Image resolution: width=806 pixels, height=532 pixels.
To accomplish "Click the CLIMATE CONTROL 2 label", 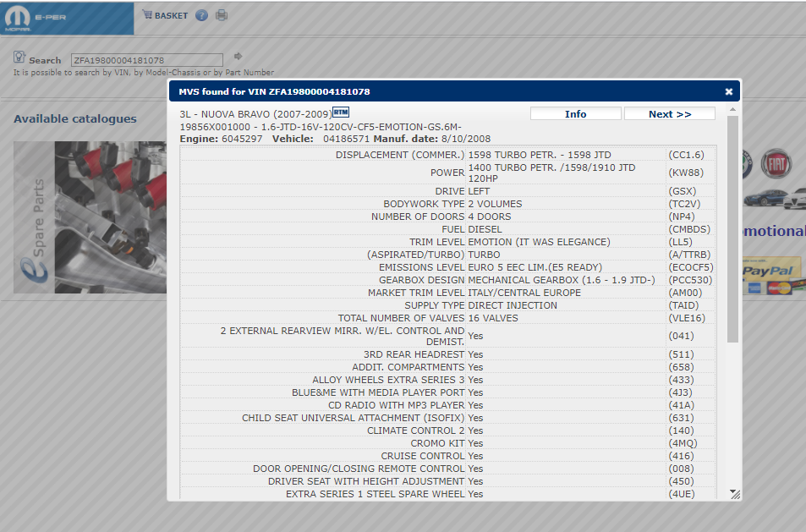I will click(416, 431).
